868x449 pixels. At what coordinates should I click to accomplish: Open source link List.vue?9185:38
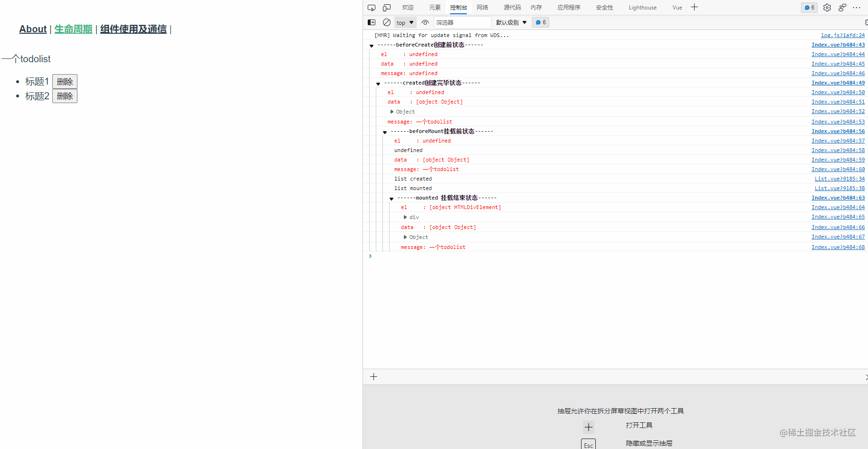click(839, 188)
